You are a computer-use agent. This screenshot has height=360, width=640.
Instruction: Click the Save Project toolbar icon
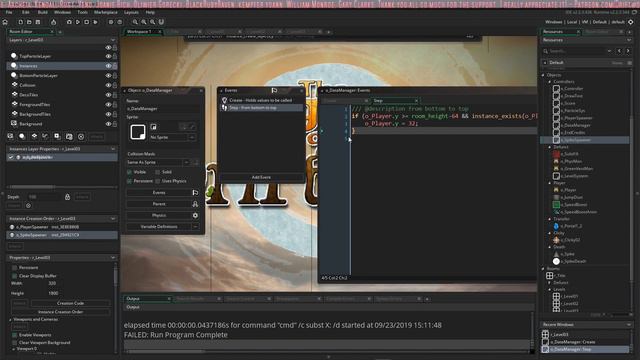(38, 22)
